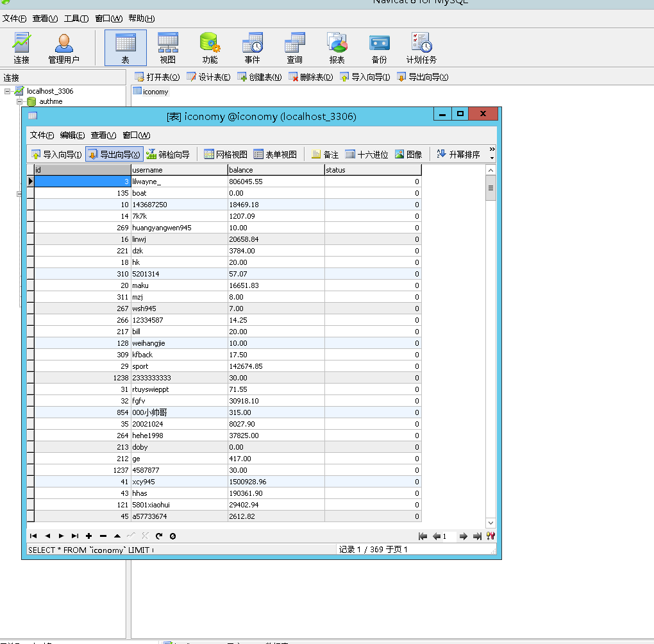
Task: Collapse the authme database node
Action: (19, 101)
